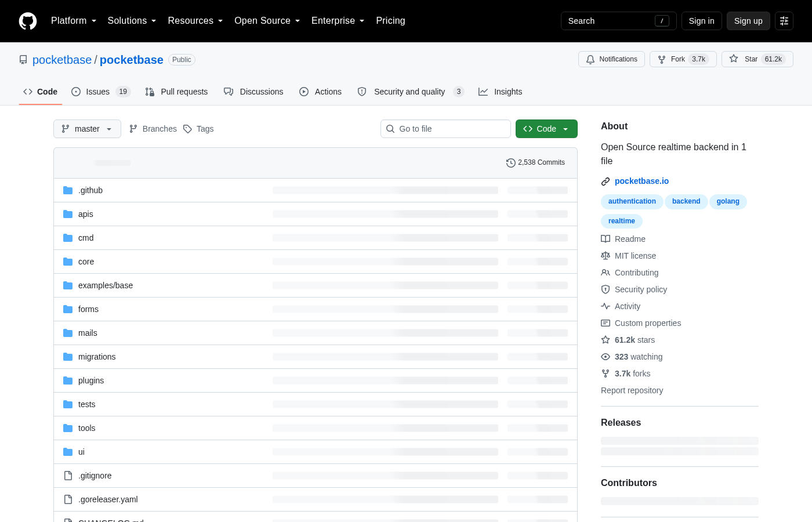Expand the Resources menu
812x522 pixels.
[195, 21]
